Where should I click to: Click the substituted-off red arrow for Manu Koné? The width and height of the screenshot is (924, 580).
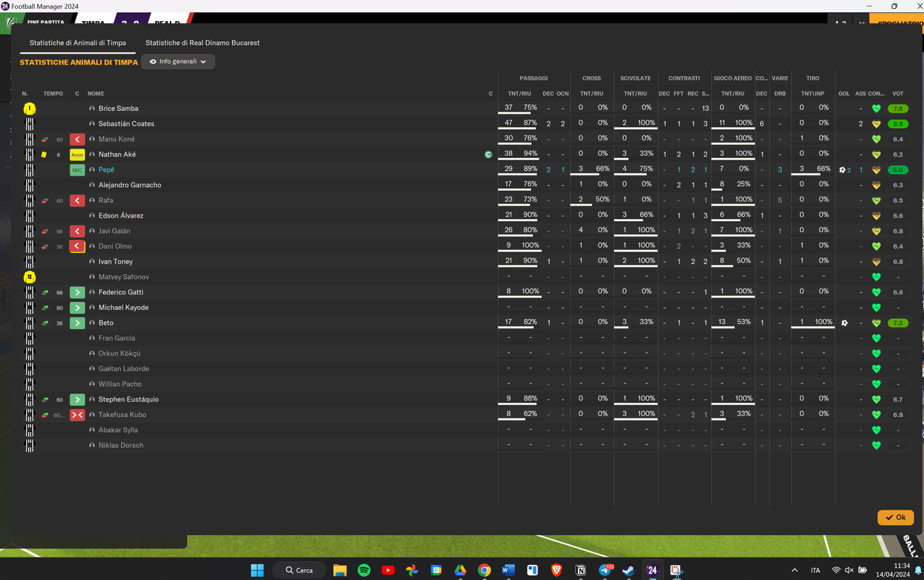77,139
